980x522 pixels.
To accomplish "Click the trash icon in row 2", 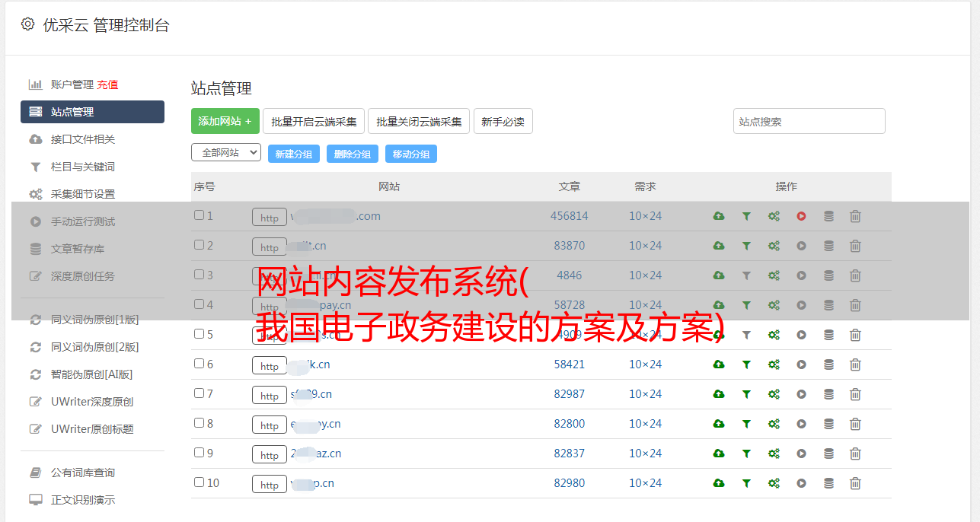I will pyautogui.click(x=855, y=246).
